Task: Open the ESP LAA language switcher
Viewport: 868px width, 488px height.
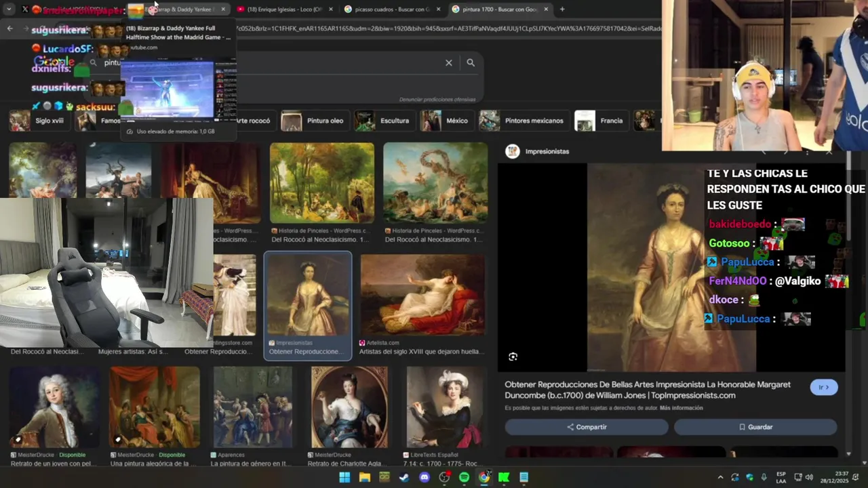Action: tap(781, 477)
